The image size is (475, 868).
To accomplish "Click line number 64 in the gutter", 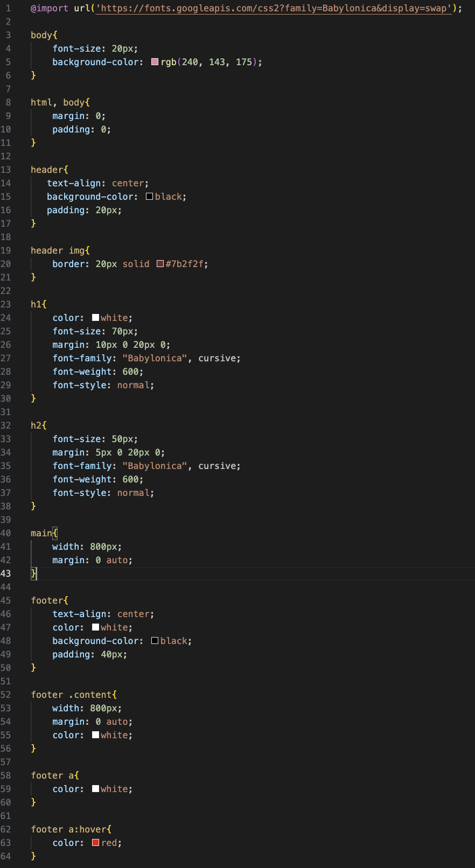I will click(6, 856).
